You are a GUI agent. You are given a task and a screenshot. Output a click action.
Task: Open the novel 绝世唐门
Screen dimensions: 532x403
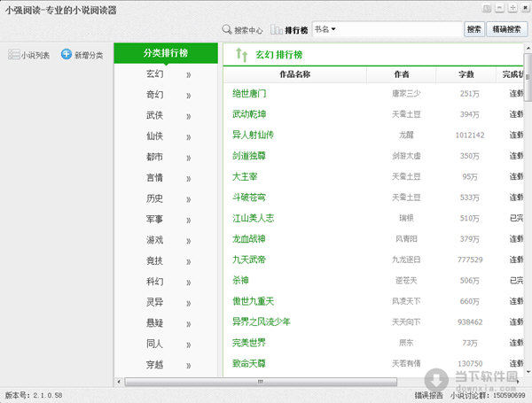pos(249,94)
